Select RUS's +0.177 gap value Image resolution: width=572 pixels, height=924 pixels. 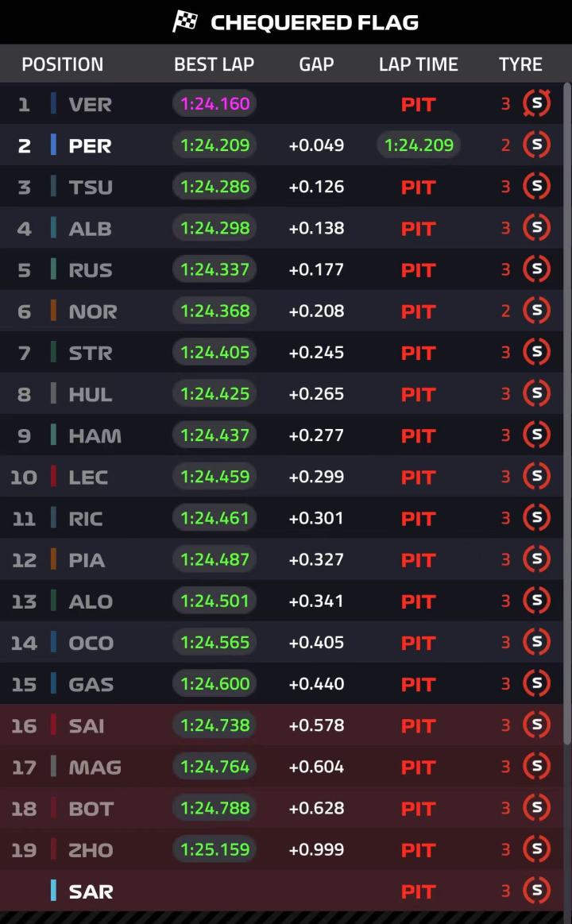click(316, 269)
